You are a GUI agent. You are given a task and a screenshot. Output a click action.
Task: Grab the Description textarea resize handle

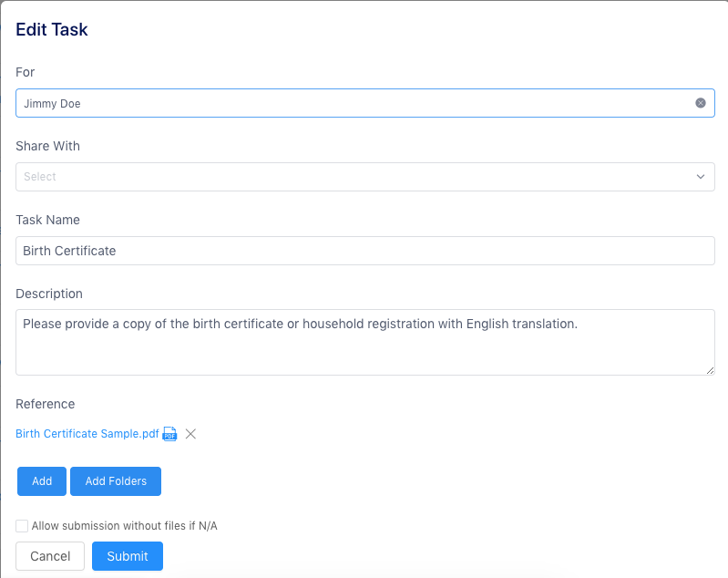tap(710, 370)
